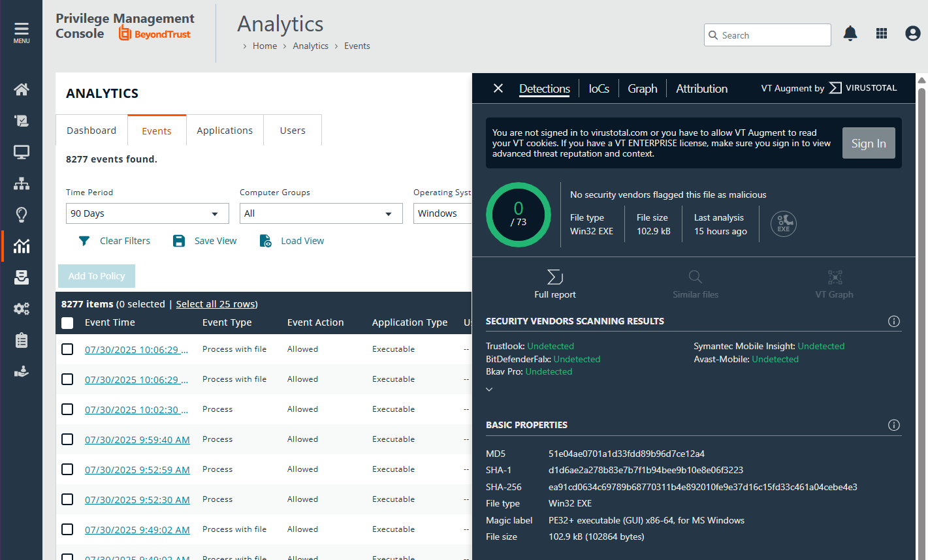The width and height of the screenshot is (928, 560).
Task: Open the clipboard Auditing sidebar icon
Action: click(22, 340)
